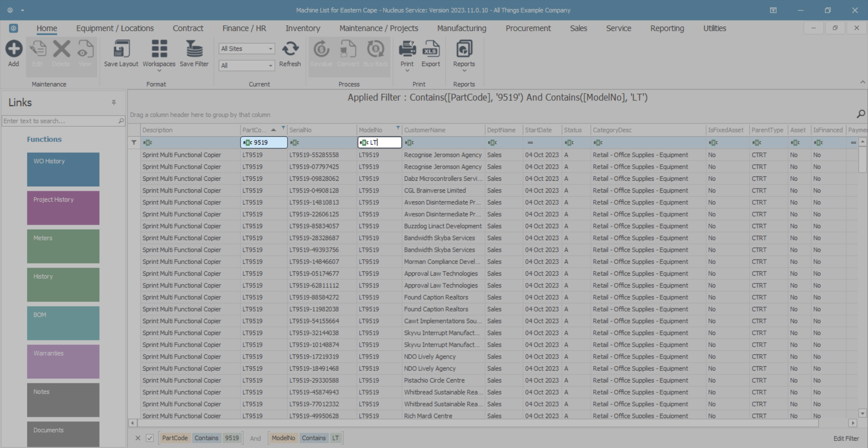Open the Reports icon

click(x=464, y=49)
